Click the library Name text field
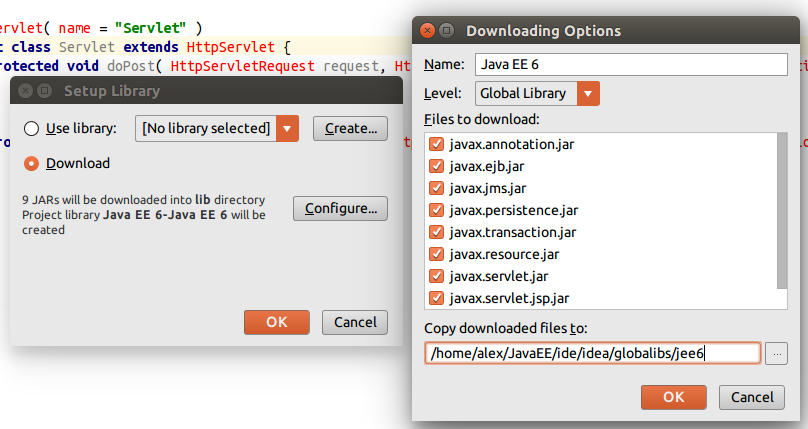The height and width of the screenshot is (429, 808). click(632, 65)
